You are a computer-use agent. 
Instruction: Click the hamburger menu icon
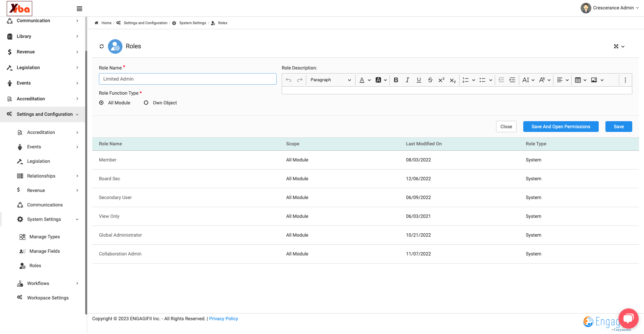(79, 9)
